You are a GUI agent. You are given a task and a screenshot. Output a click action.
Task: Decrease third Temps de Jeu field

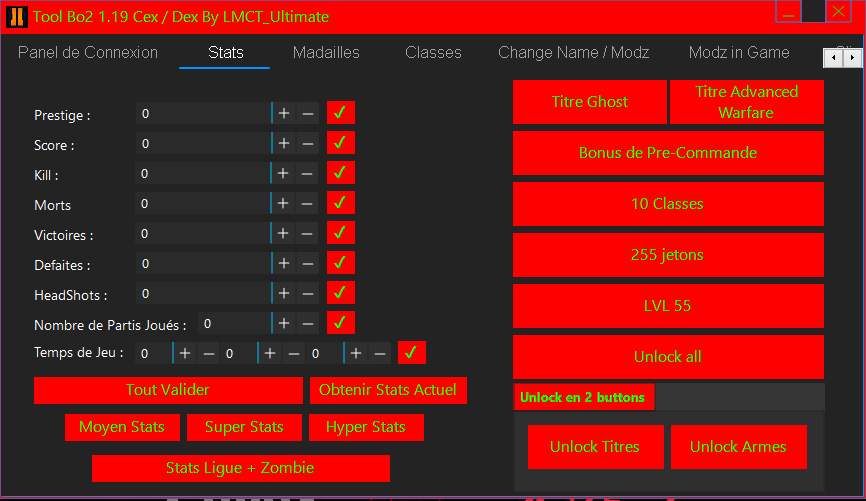click(x=380, y=353)
